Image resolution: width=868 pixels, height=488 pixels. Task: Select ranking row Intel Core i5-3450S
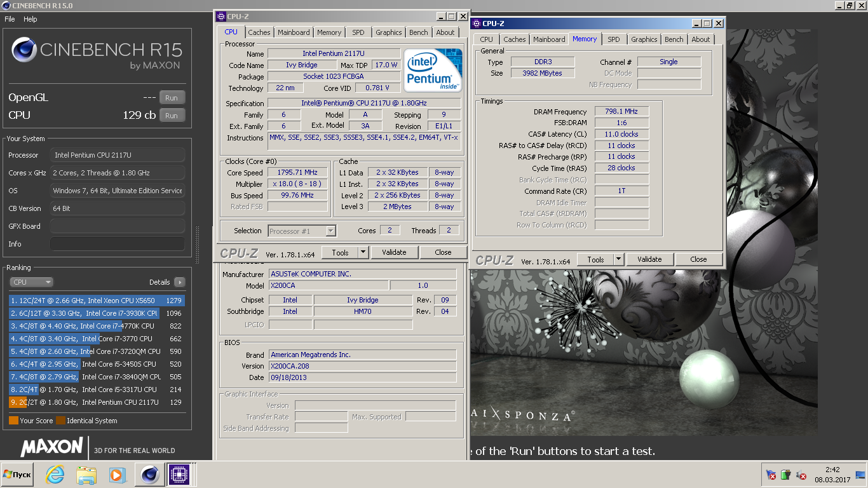(97, 364)
